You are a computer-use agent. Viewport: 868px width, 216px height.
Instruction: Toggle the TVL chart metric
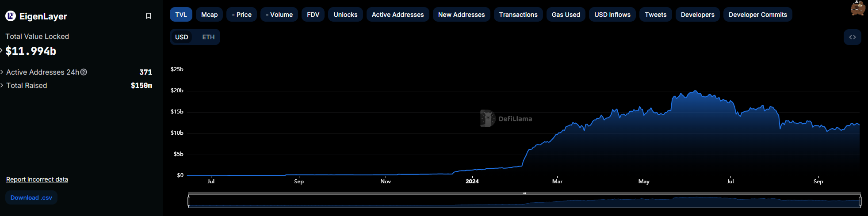(x=181, y=15)
